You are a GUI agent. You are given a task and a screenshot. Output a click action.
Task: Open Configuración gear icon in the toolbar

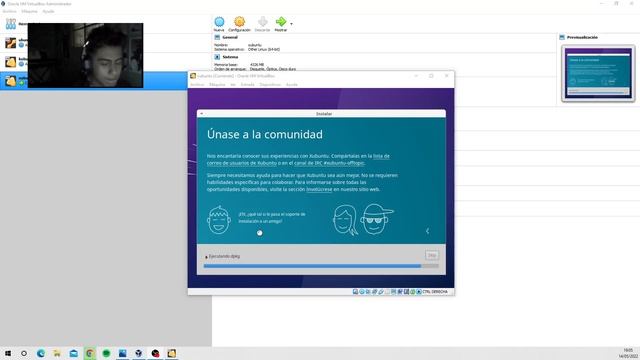click(240, 22)
